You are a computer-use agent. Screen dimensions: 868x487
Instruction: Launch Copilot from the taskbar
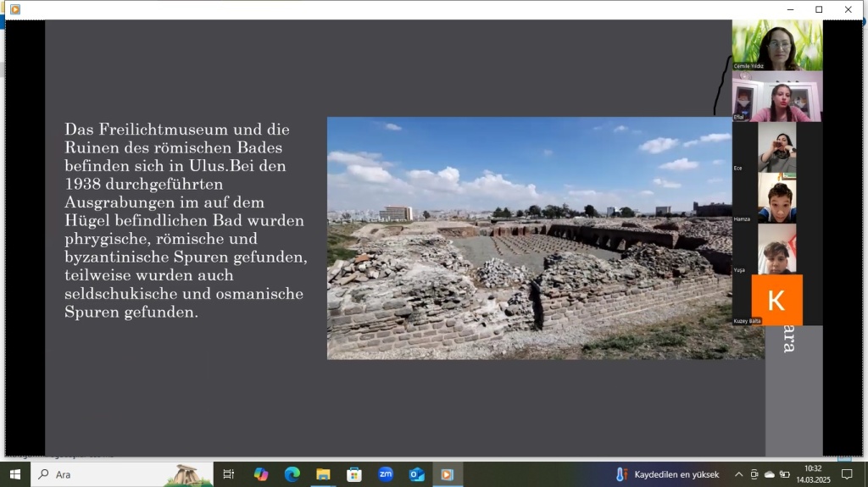261,474
